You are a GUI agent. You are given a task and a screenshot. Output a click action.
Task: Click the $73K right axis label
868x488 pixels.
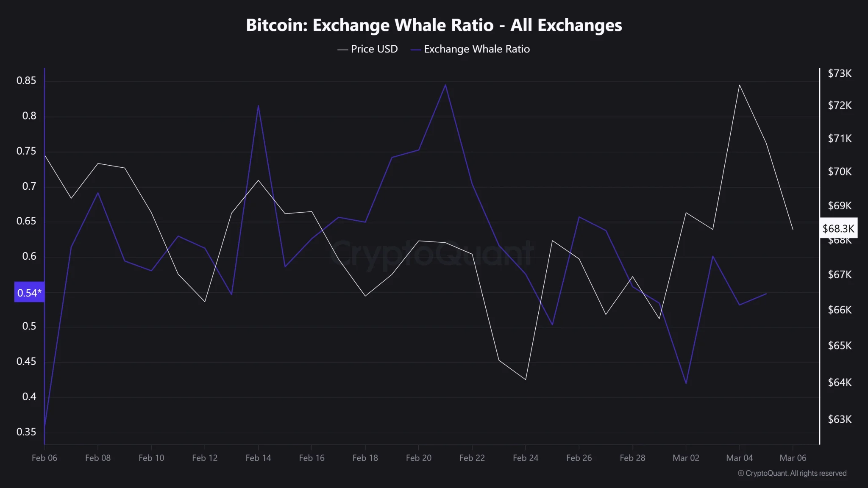(840, 73)
